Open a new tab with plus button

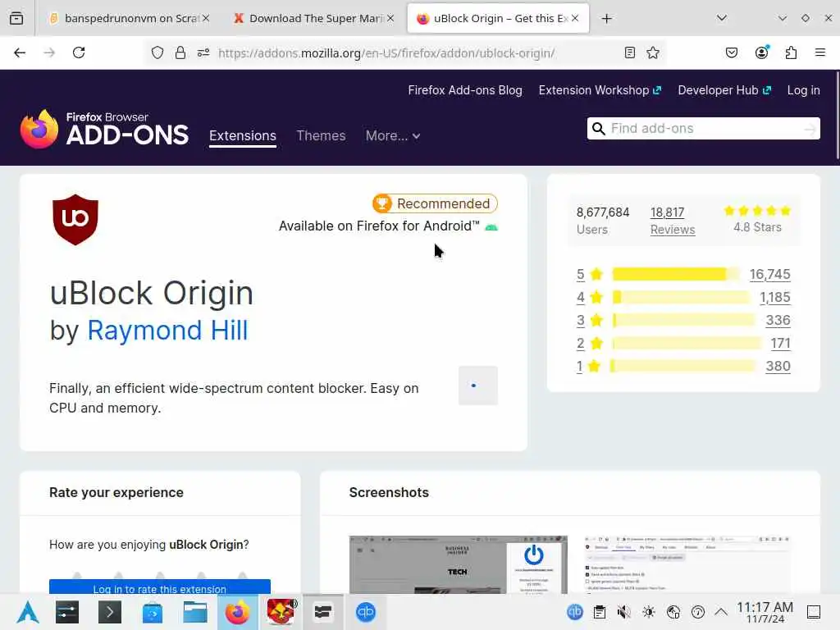606,19
